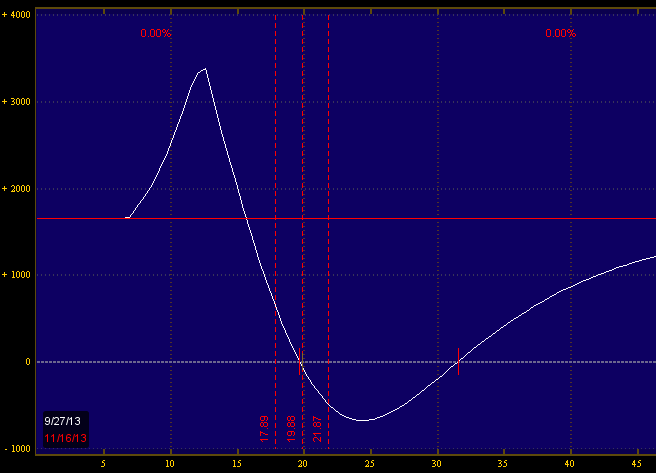656x473 pixels.
Task: Click the +2000 y-axis label
Action: coord(15,189)
